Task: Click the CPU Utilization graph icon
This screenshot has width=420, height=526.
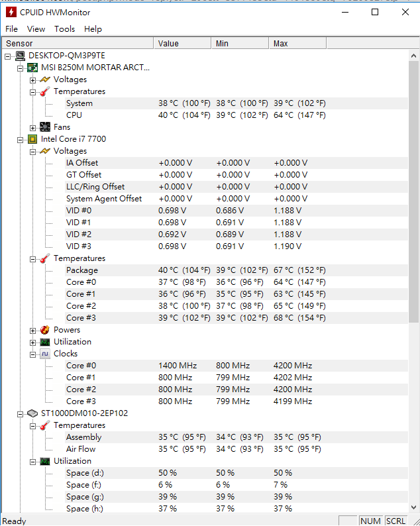Action: pos(45,342)
